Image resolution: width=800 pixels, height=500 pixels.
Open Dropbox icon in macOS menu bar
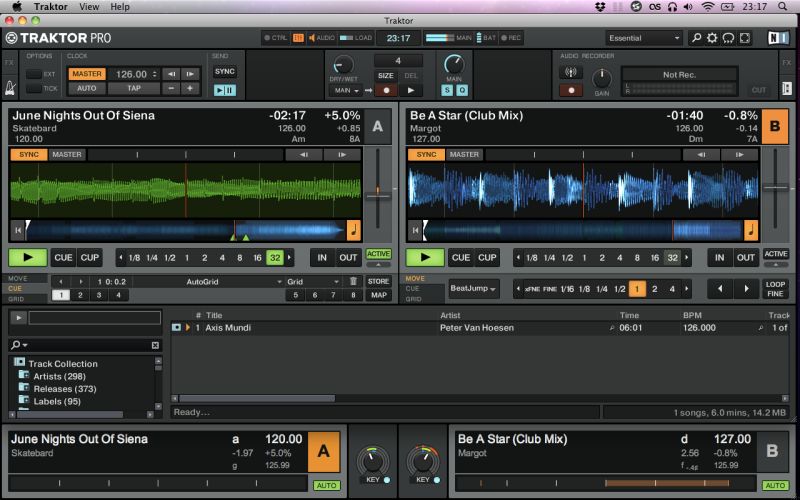pos(601,7)
